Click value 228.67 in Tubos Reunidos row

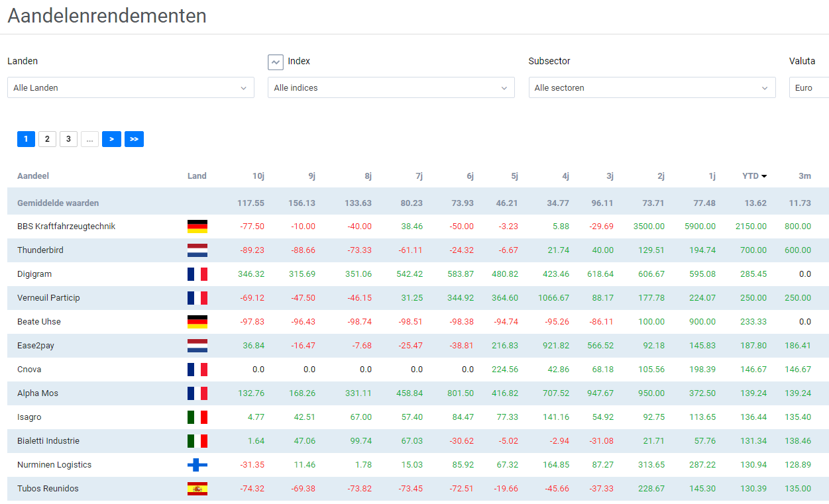651,489
